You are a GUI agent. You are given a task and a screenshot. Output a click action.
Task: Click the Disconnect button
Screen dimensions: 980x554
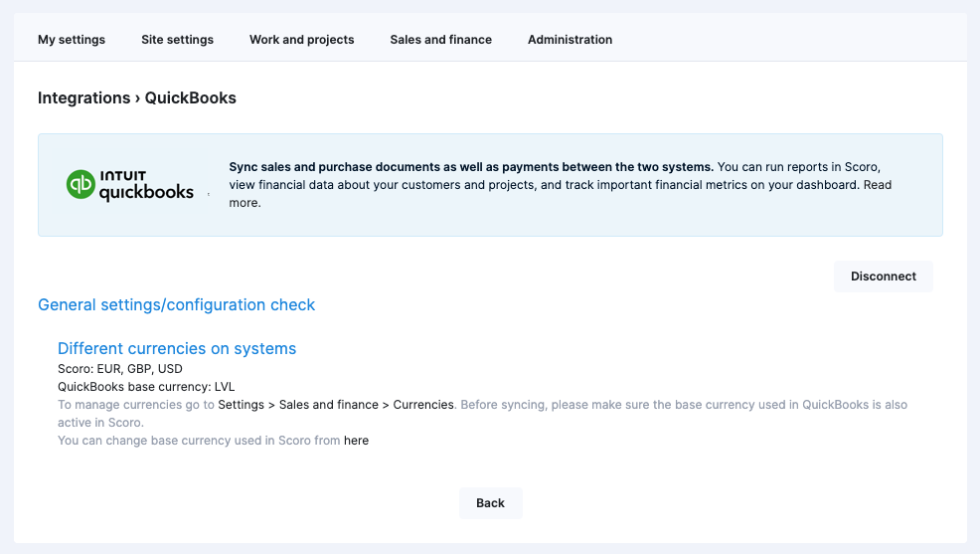(884, 277)
